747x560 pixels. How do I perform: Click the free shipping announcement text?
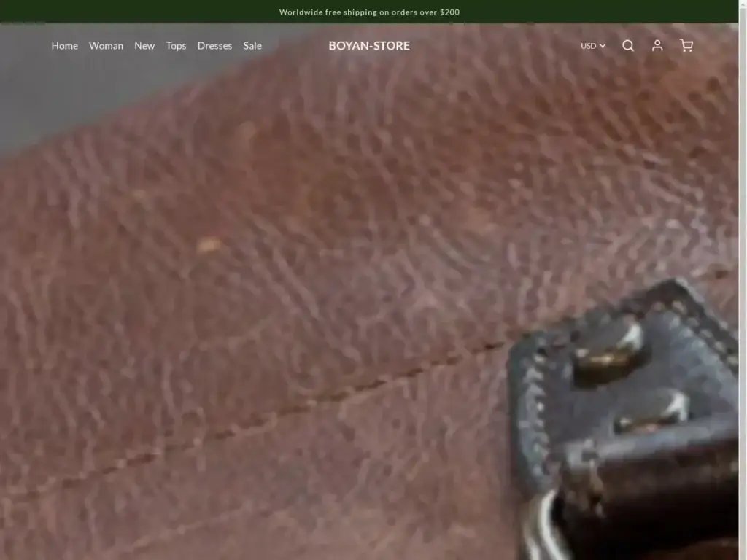point(369,12)
